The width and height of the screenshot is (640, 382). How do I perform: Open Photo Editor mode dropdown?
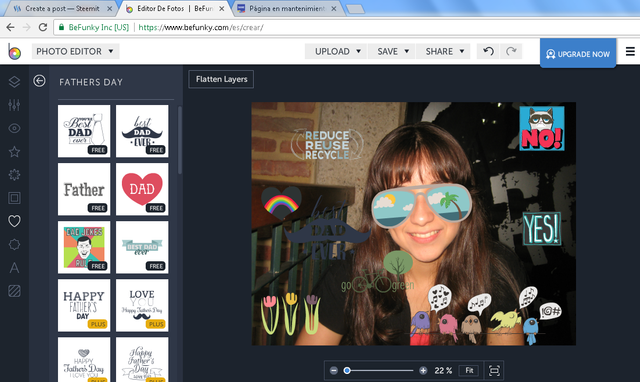tap(76, 51)
